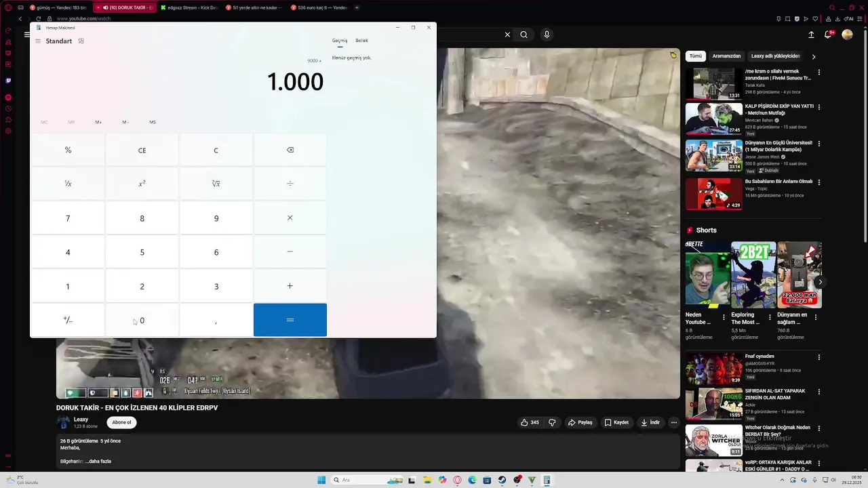This screenshot has height=488, width=868.
Task: Open SIFIRDAN AL-SAT YAPARAK video thumbnail
Action: (x=713, y=404)
